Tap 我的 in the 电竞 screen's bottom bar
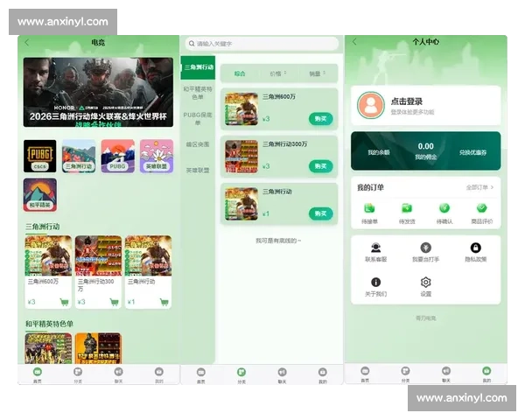This screenshot has width=525, height=420. [159, 374]
